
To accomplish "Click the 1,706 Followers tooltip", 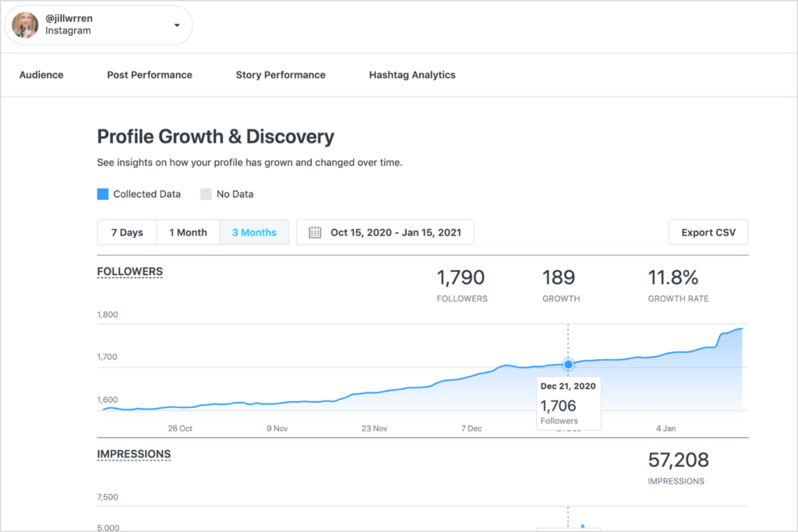I will click(568, 402).
